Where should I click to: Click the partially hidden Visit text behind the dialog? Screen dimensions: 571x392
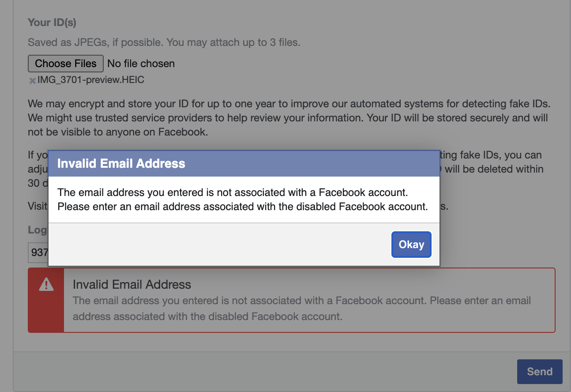(x=38, y=206)
